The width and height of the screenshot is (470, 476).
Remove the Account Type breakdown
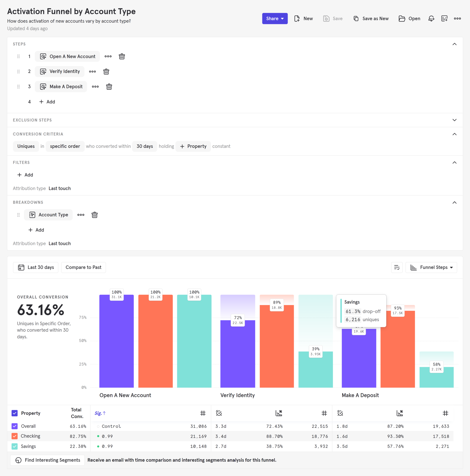[94, 215]
